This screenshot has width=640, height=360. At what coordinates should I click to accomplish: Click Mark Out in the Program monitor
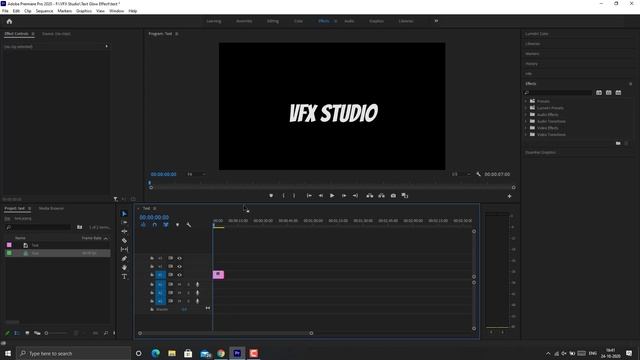(294, 196)
